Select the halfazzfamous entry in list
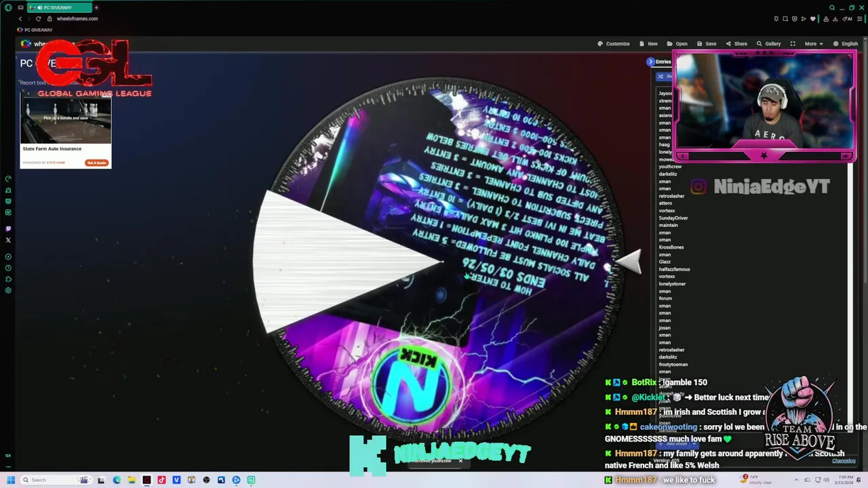The image size is (868, 488). tap(674, 269)
